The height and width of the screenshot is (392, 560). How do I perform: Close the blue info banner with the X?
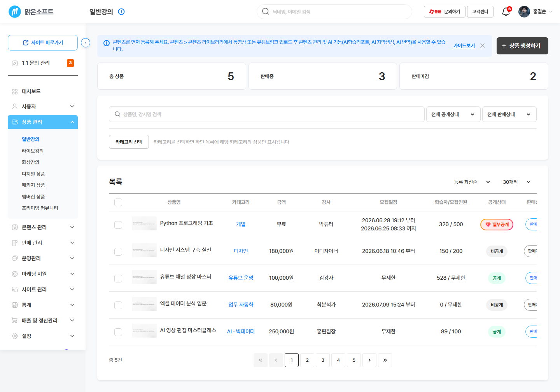click(483, 45)
